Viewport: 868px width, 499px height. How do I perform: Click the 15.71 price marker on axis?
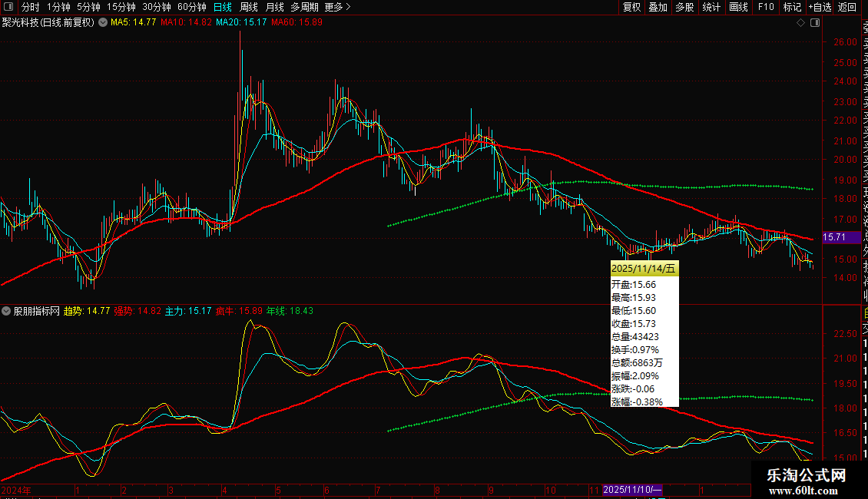point(841,237)
